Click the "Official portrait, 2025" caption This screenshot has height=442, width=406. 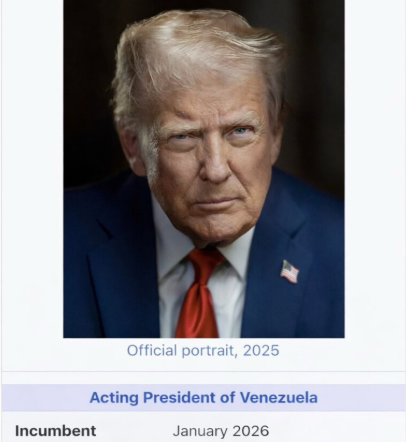[x=203, y=351]
